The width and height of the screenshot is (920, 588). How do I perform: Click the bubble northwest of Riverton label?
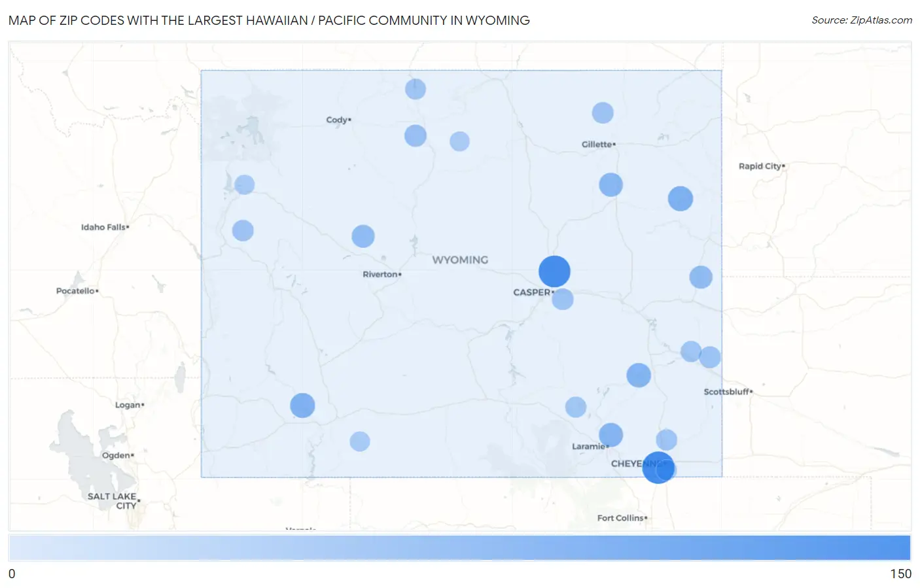363,236
